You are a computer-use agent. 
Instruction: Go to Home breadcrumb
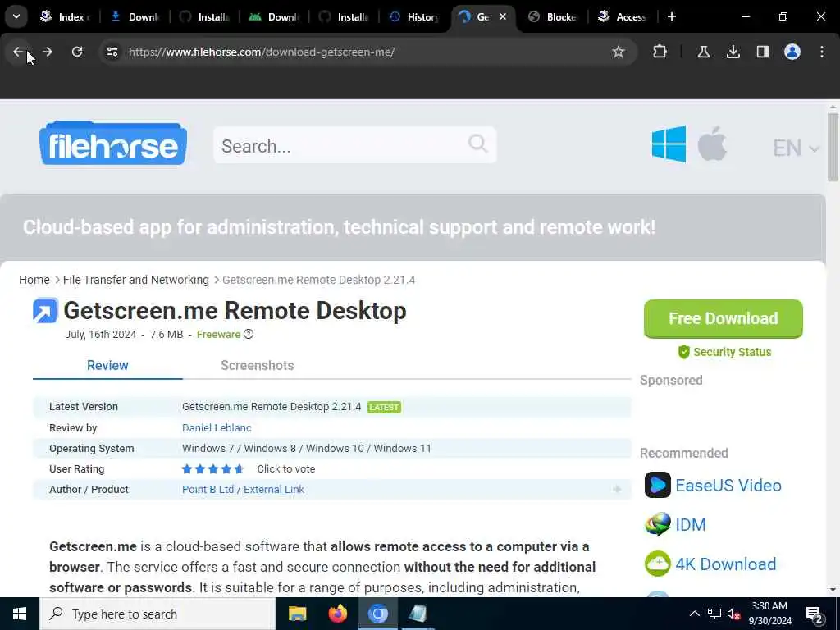pyautogui.click(x=34, y=280)
